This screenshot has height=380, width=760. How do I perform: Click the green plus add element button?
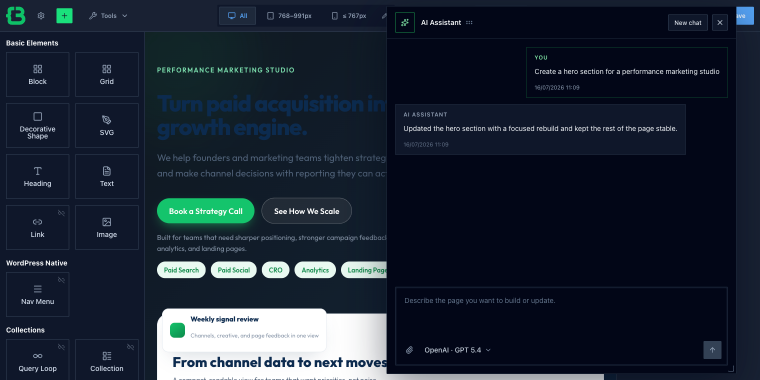[64, 16]
